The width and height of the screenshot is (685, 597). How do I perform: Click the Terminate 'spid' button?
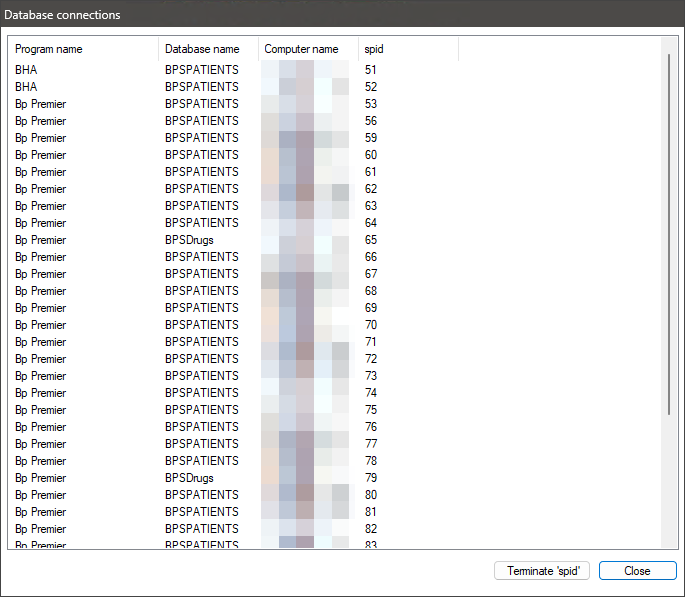pos(542,570)
